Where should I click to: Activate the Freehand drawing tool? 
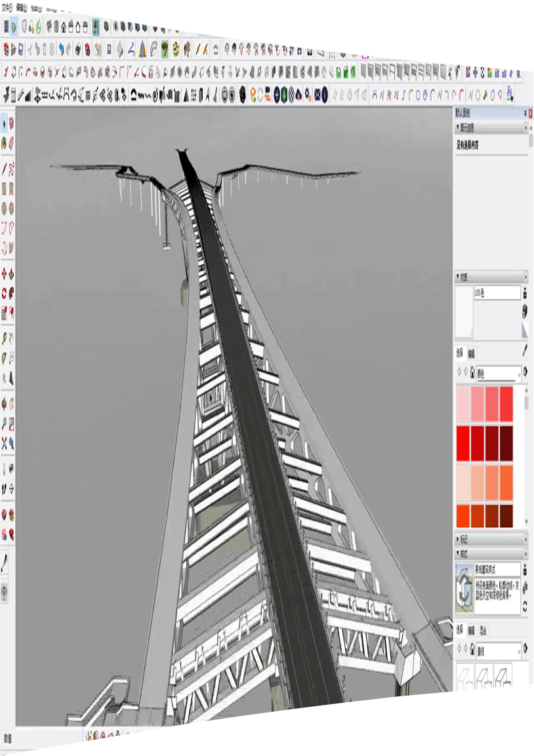(x=11, y=169)
